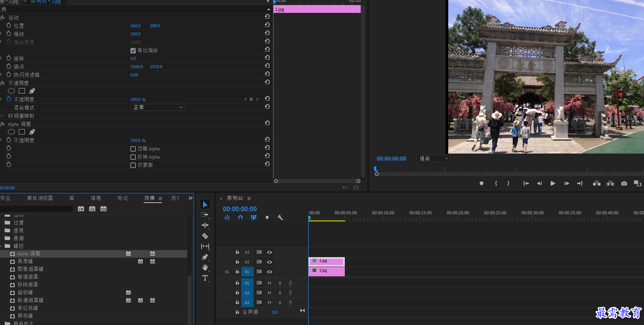The height and width of the screenshot is (325, 644).
Task: Go to Out point
Action: click(580, 184)
